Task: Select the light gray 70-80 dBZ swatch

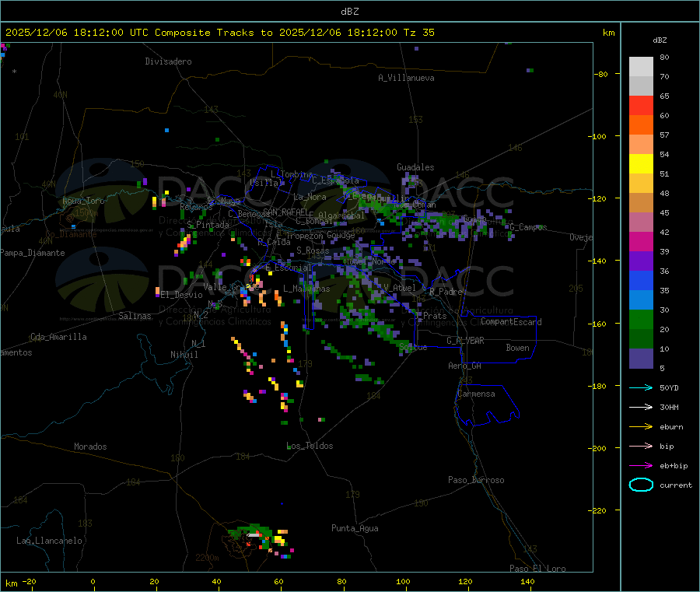Action: [x=641, y=67]
